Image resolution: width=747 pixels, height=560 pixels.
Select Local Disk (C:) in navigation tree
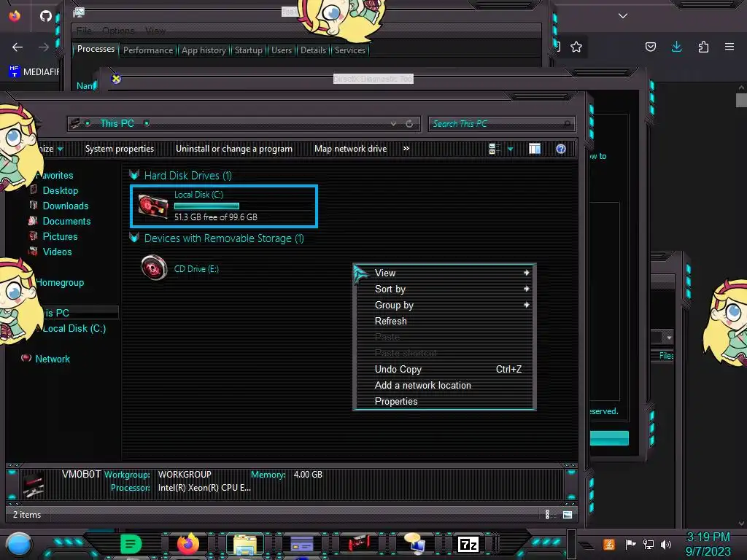(74, 329)
